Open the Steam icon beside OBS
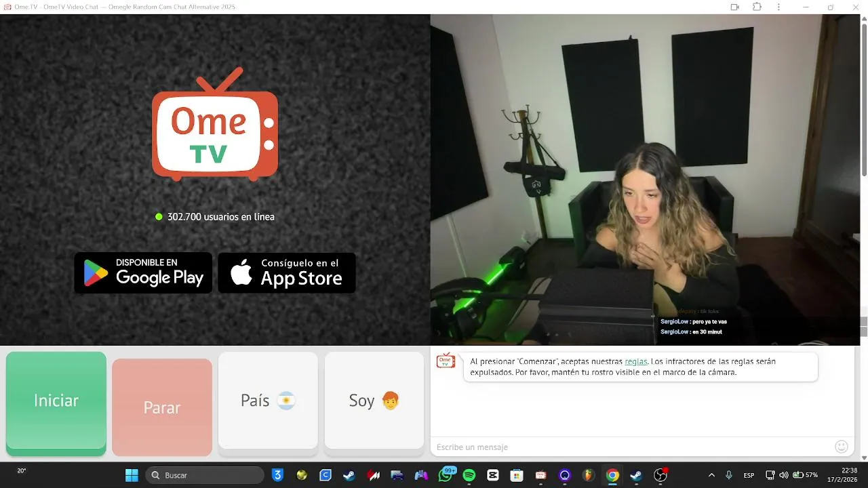Image resolution: width=868 pixels, height=488 pixels. pyautogui.click(x=636, y=475)
